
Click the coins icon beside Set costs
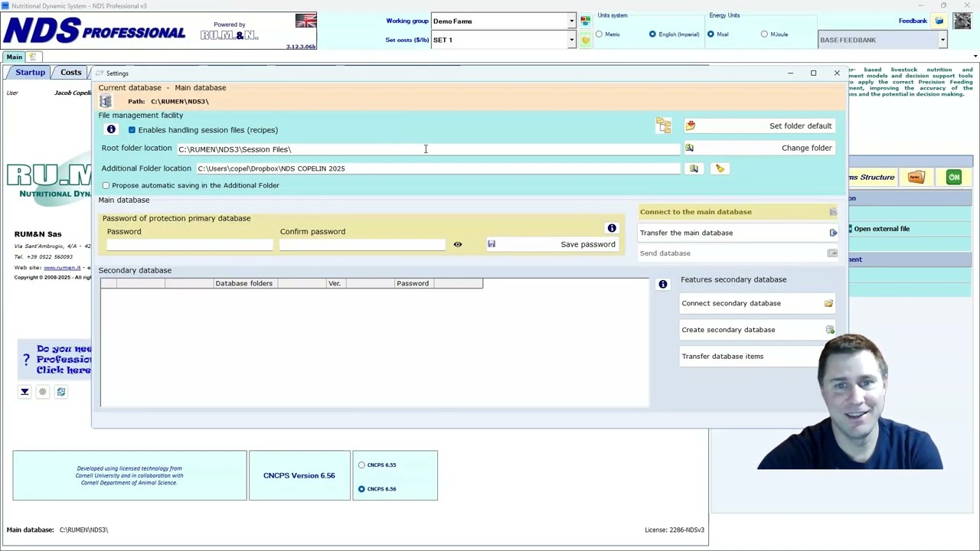click(585, 40)
